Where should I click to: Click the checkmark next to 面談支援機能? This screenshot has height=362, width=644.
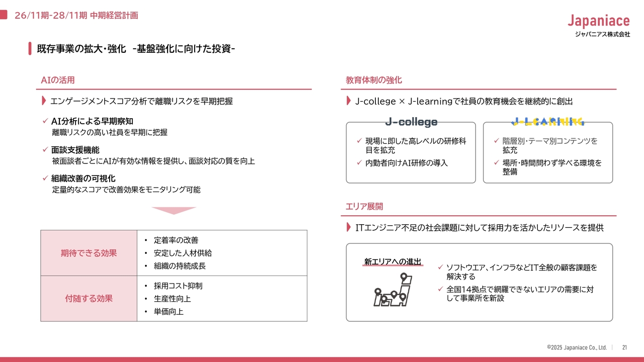(45, 150)
